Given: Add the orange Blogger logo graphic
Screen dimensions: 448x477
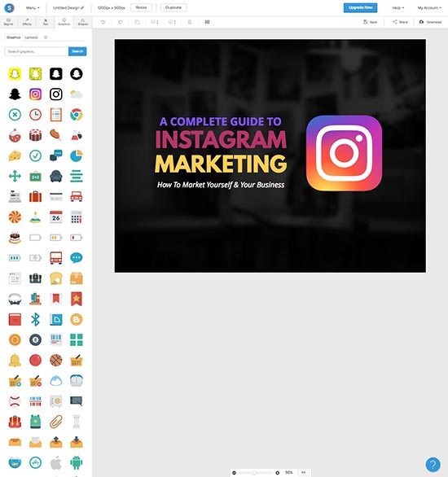Looking at the screenshot, I should pos(77,319).
